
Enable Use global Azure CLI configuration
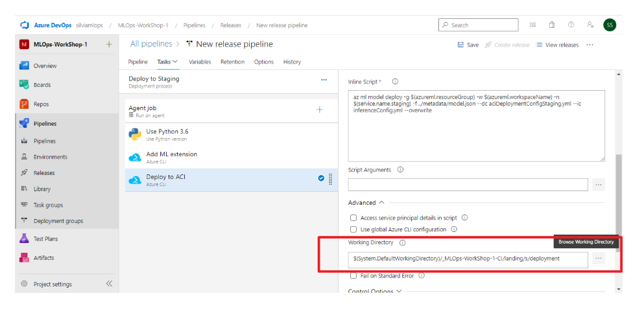point(353,229)
